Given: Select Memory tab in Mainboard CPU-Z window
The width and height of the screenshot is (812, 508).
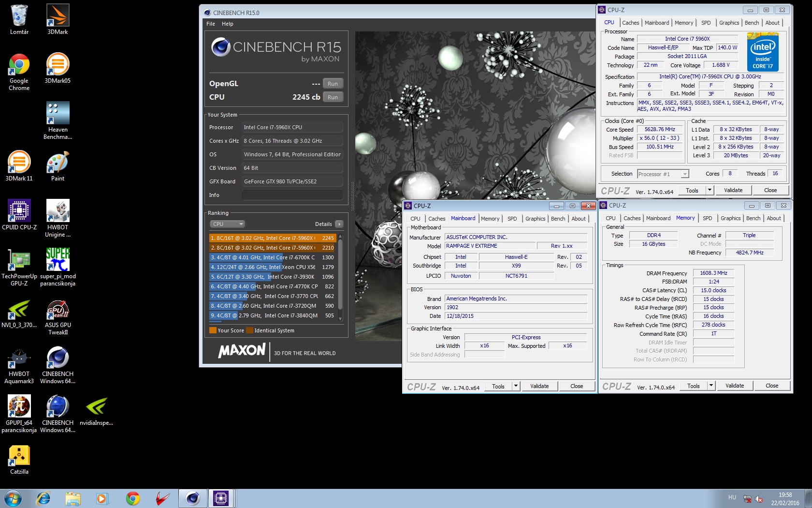Looking at the screenshot, I should coord(490,219).
